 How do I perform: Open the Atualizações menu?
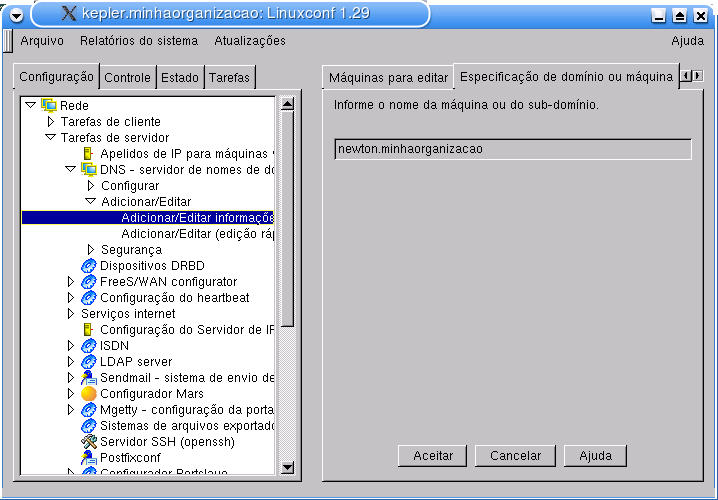click(250, 41)
